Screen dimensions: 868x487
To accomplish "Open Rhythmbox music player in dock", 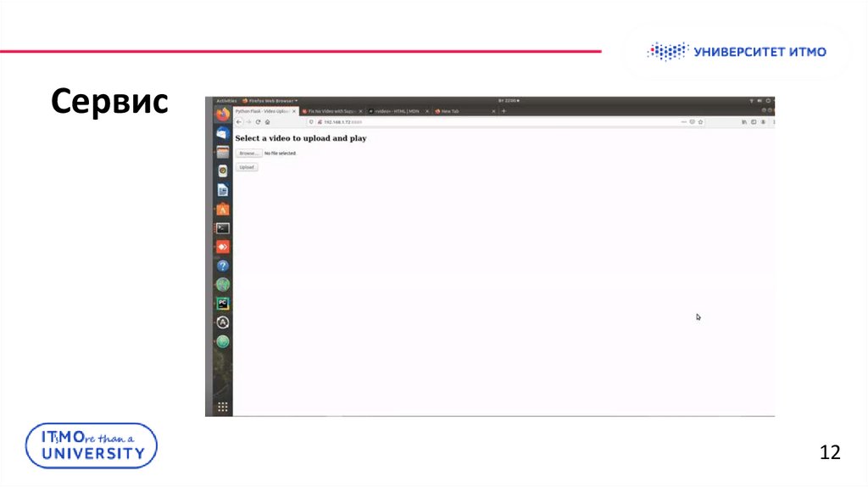I will [x=223, y=171].
